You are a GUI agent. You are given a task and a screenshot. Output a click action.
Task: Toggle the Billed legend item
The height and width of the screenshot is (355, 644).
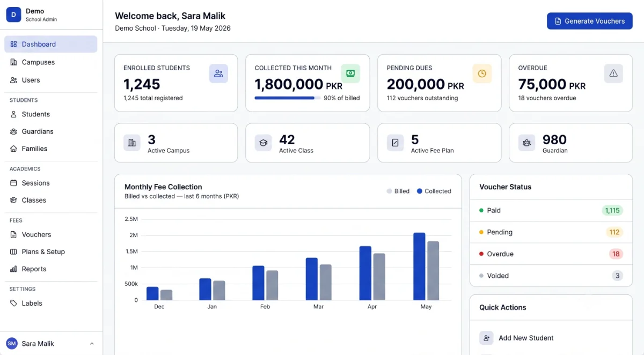point(398,191)
